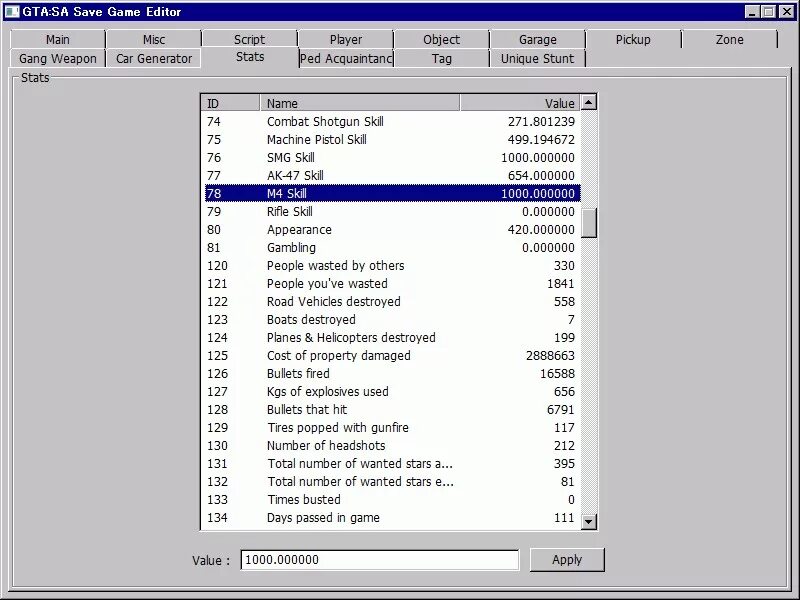This screenshot has height=600, width=800.
Task: Close the Save Game Editor window
Action: tap(787, 12)
